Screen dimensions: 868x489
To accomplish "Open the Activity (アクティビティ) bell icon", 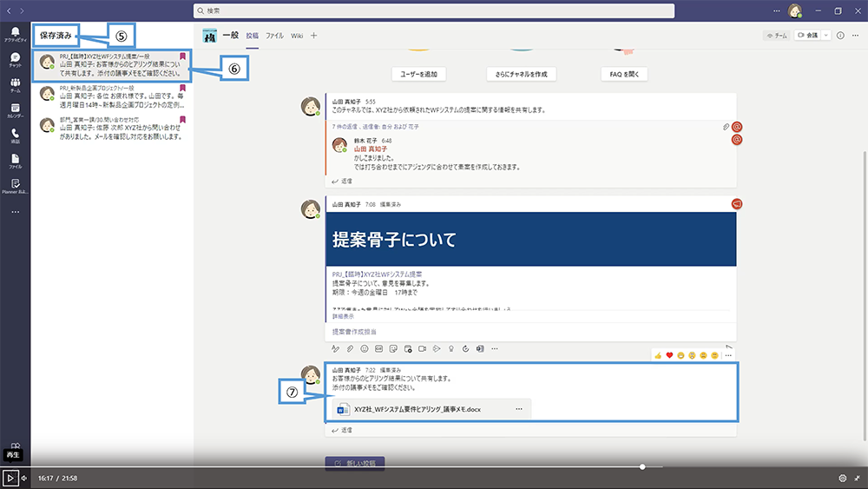I will tap(15, 35).
